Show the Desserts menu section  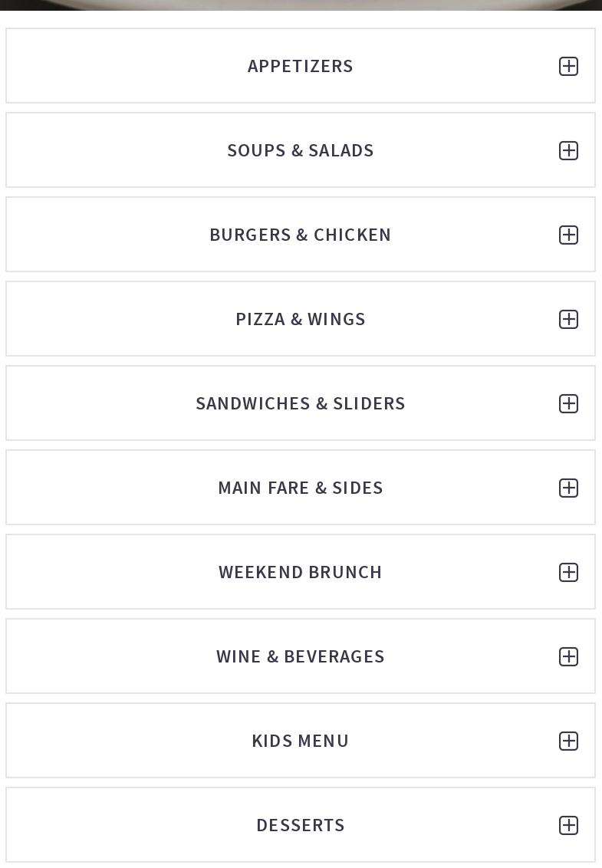pyautogui.click(x=300, y=825)
